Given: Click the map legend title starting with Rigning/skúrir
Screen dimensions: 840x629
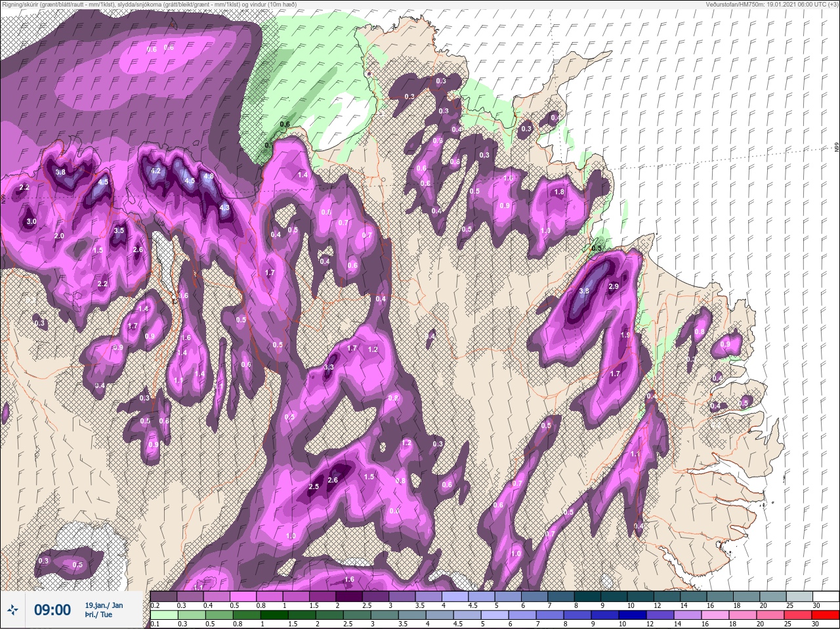Looking at the screenshot, I should tap(148, 4).
